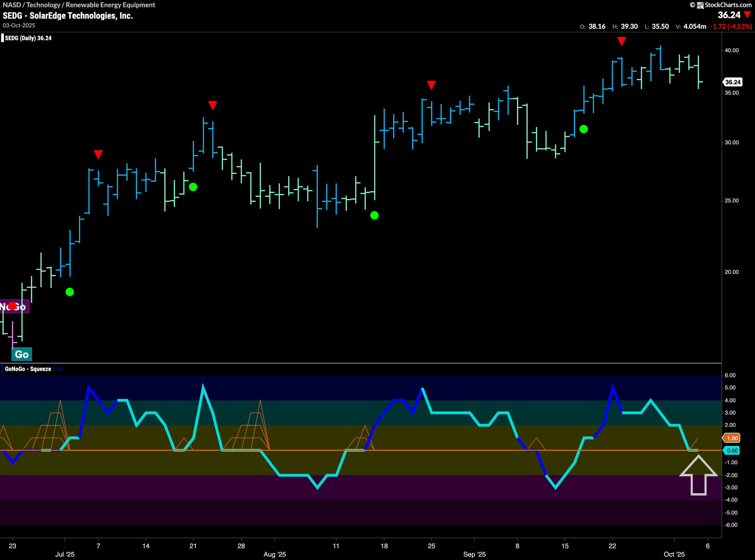Click the teal Go signal label
Screen dimensions: 755x560
(22, 354)
